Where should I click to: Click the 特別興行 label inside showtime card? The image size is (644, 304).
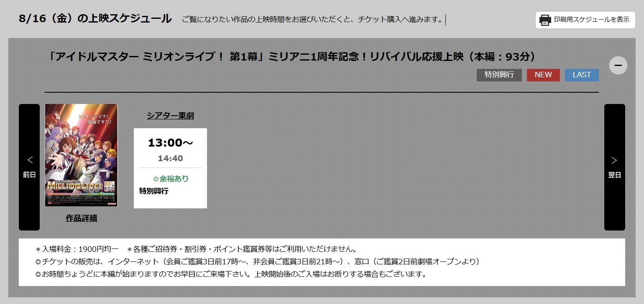(153, 191)
